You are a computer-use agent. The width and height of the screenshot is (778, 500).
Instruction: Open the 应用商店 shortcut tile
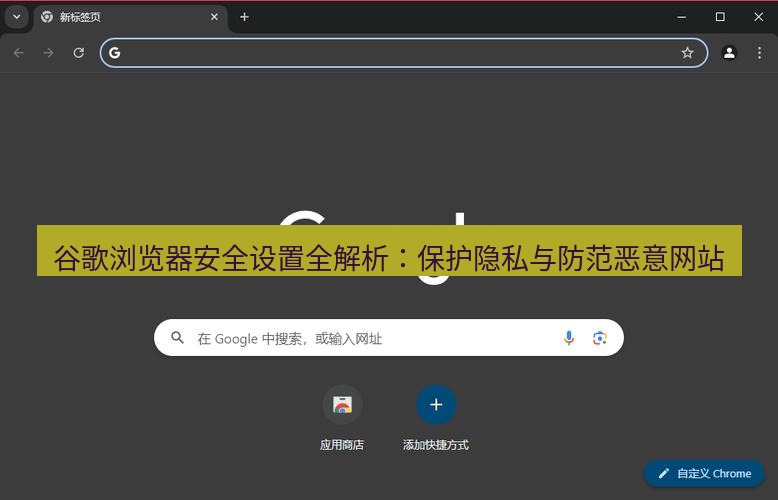click(342, 404)
